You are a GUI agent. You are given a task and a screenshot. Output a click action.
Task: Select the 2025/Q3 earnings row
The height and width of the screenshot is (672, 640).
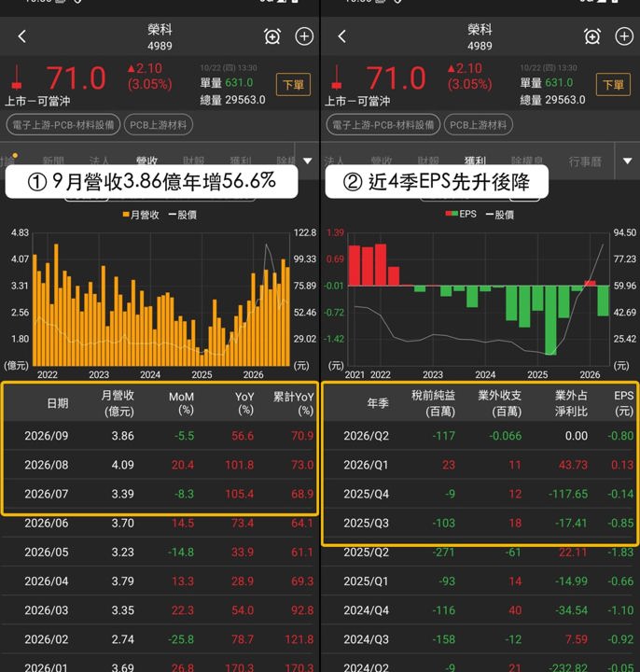(480, 523)
